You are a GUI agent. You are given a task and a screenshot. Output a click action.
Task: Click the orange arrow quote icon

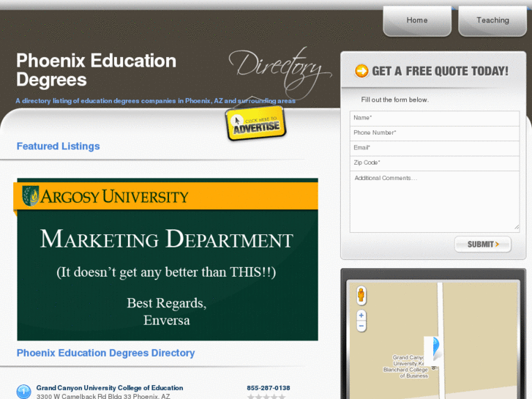point(361,71)
